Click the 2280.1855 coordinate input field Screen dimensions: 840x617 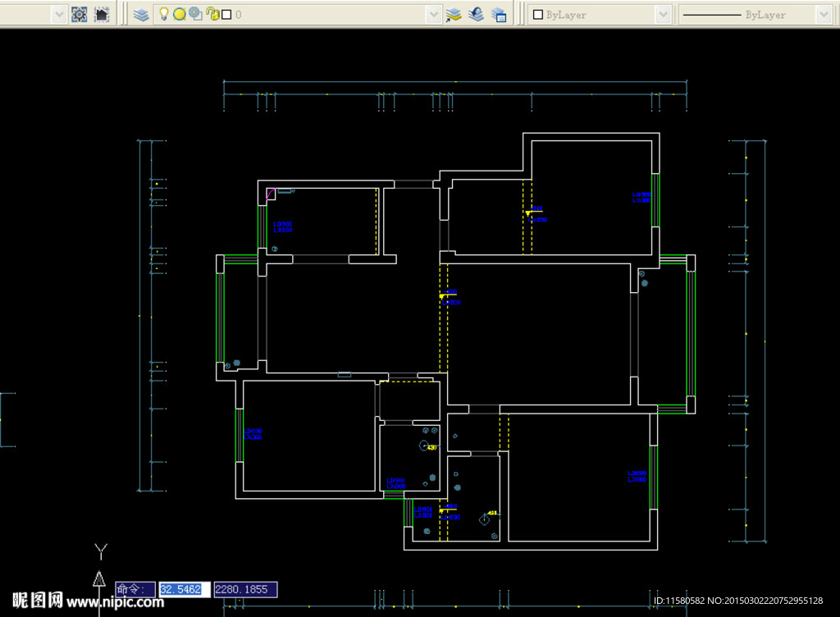245,589
